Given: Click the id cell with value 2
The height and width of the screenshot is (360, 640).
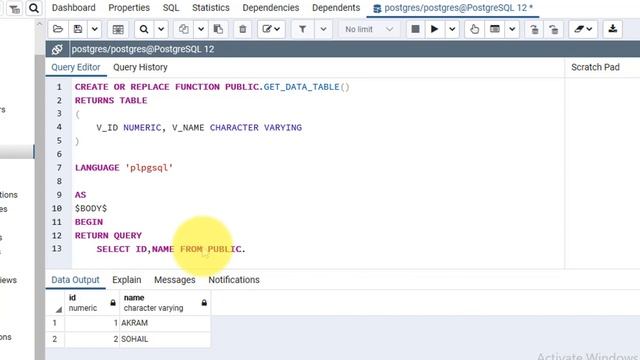Looking at the screenshot, I should [x=92, y=339].
